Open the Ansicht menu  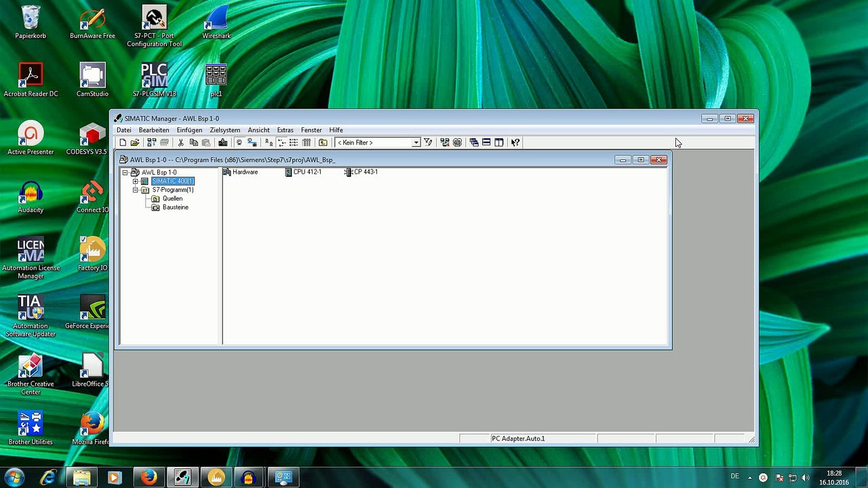258,130
